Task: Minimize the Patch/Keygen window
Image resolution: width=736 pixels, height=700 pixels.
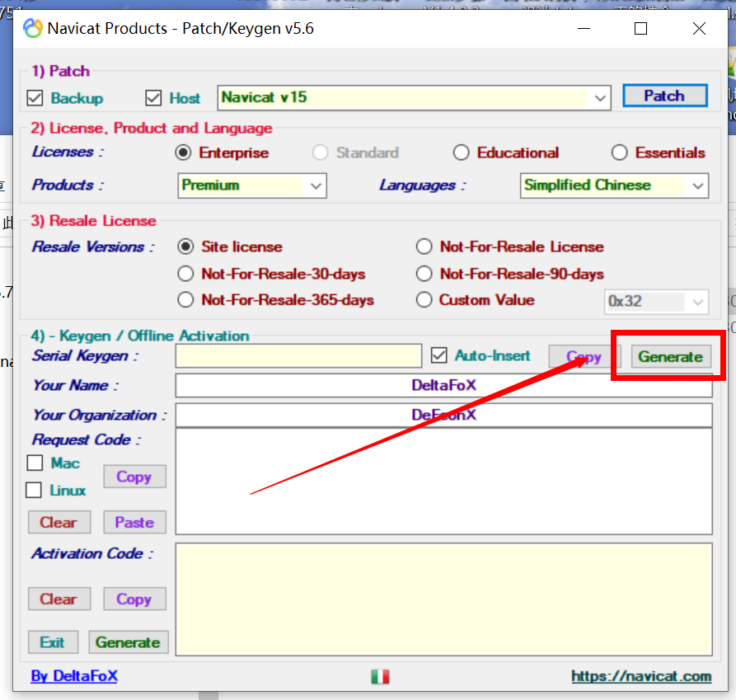Action: click(584, 29)
